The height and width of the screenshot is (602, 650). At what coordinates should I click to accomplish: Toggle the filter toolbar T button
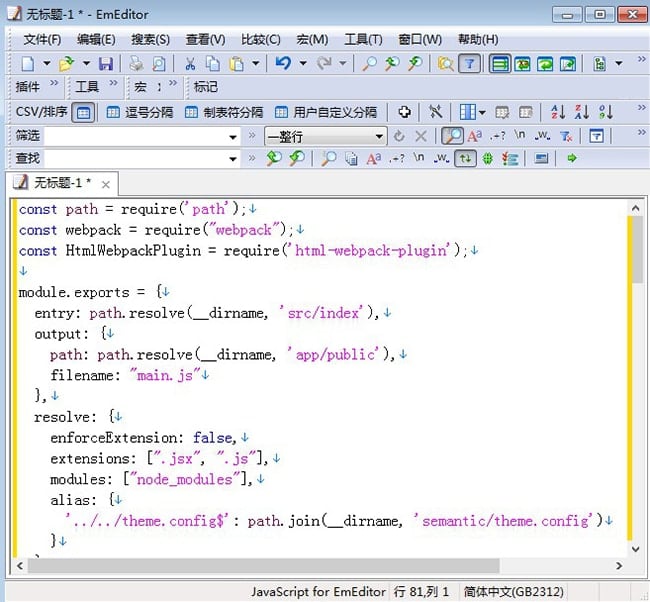coord(469,64)
